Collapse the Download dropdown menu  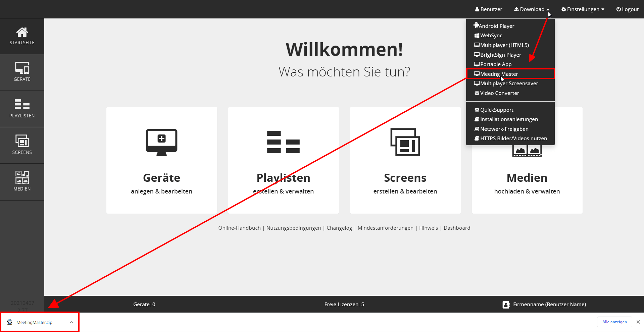(x=532, y=9)
